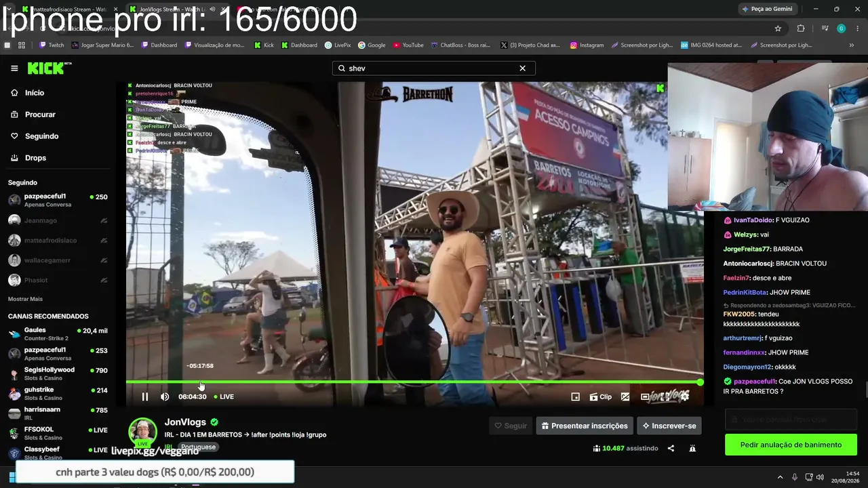Open the offline wallacegamerr channel
Viewport: 868px width, 488px height.
coord(58,260)
